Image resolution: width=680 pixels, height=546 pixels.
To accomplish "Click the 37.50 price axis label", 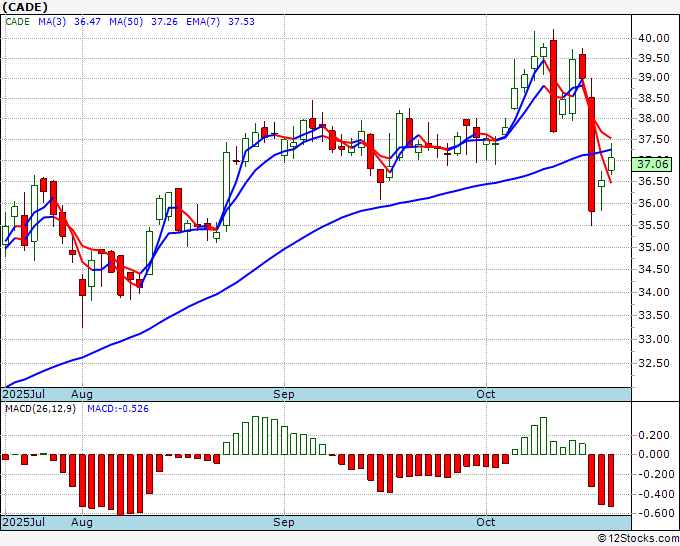I will click(x=654, y=139).
